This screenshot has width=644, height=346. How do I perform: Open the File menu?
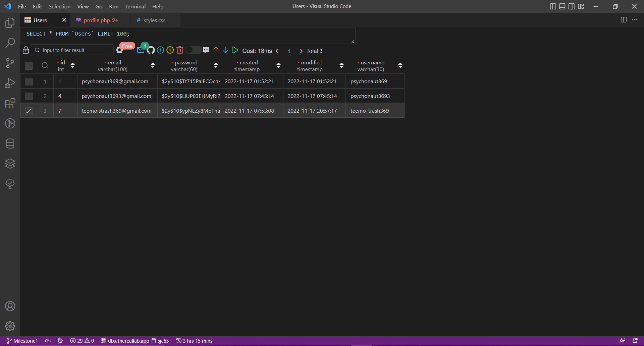22,6
